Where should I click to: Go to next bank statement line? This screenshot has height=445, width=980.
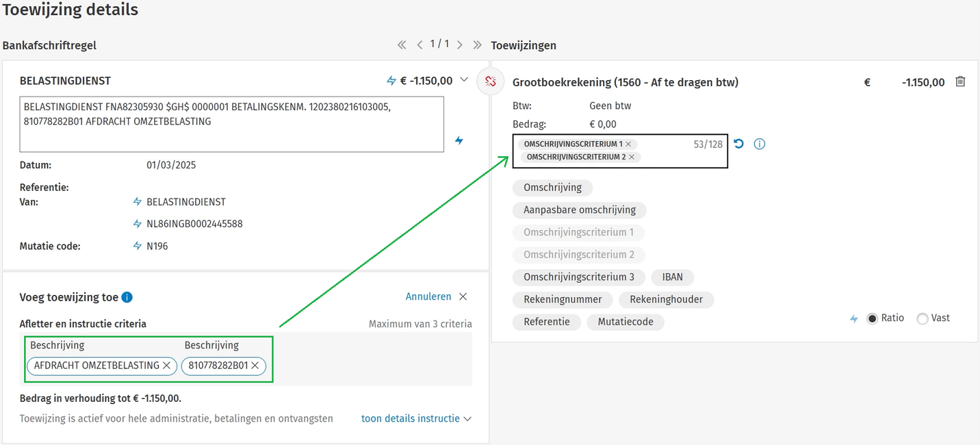pyautogui.click(x=459, y=45)
